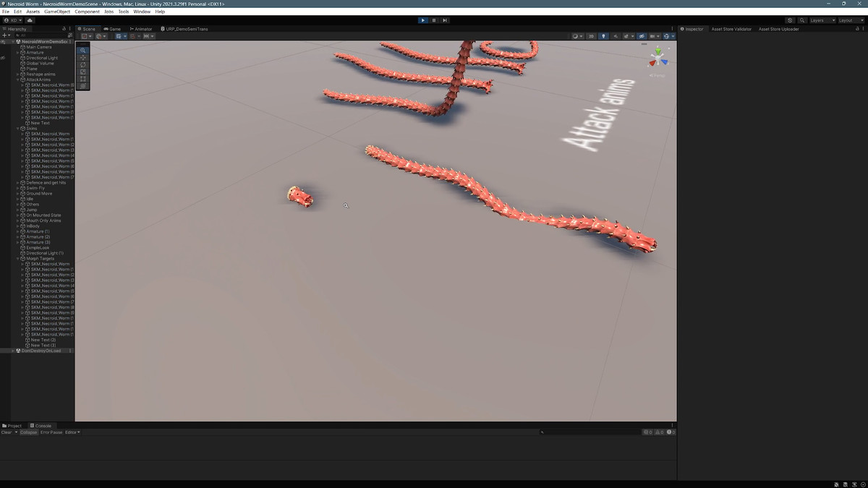Click the lock icon on Hierarchy panel

click(x=64, y=29)
